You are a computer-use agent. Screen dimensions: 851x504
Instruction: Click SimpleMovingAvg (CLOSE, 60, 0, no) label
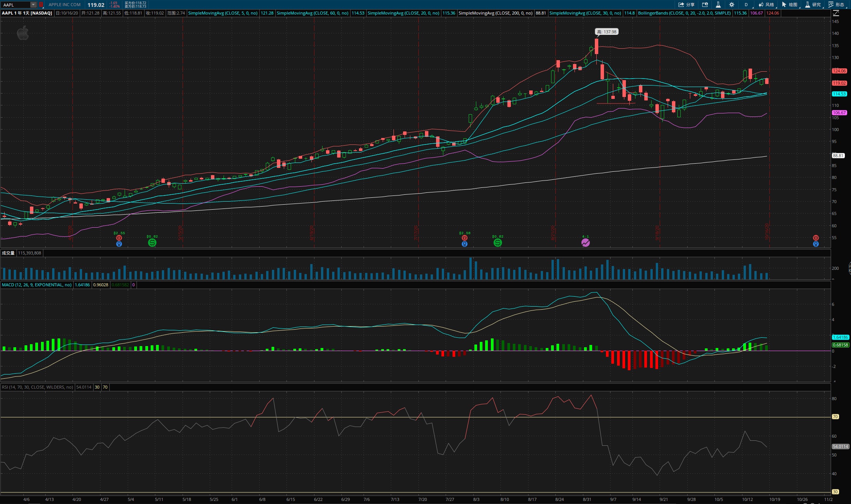coord(313,13)
